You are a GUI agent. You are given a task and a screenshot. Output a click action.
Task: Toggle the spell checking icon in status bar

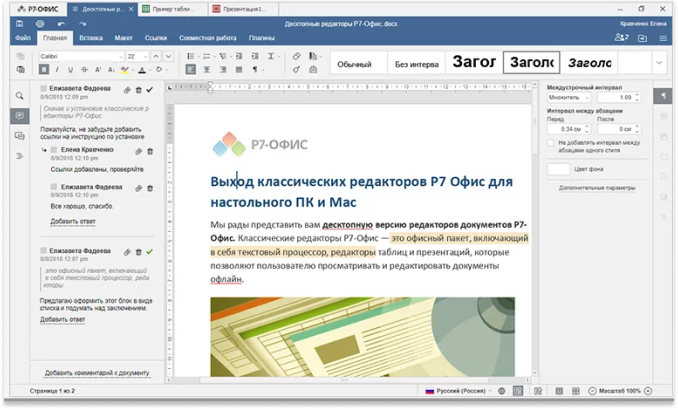[518, 391]
